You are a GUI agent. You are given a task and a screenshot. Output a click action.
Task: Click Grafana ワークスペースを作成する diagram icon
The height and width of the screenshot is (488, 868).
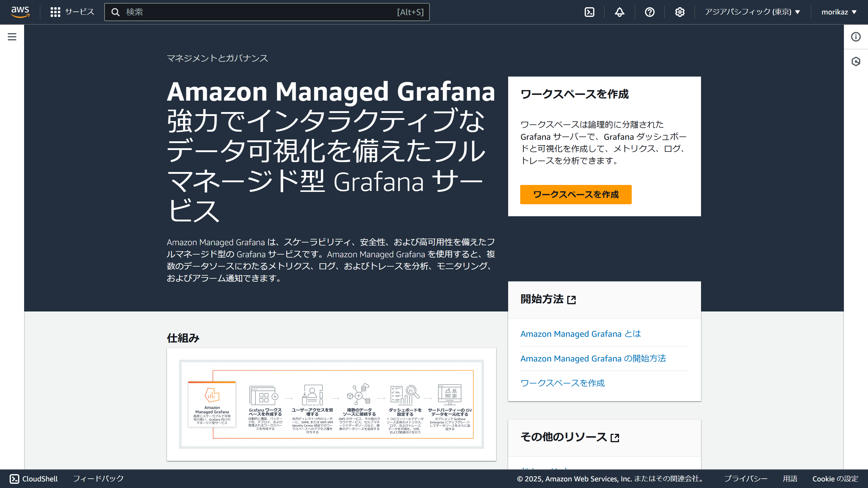[264, 396]
